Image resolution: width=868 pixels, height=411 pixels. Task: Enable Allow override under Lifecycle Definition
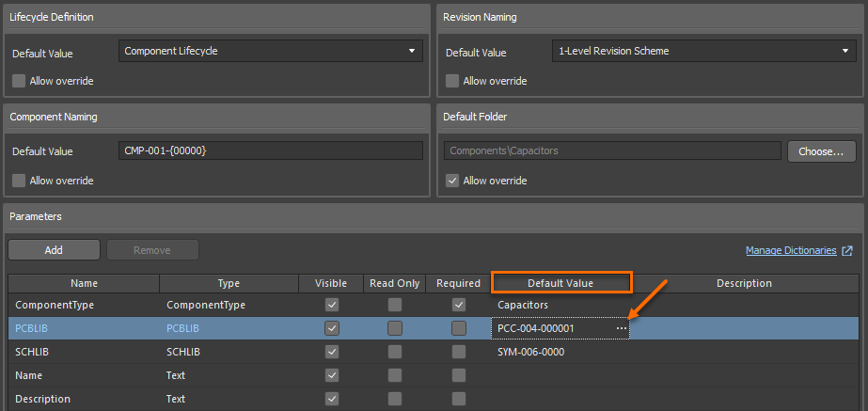coord(19,81)
